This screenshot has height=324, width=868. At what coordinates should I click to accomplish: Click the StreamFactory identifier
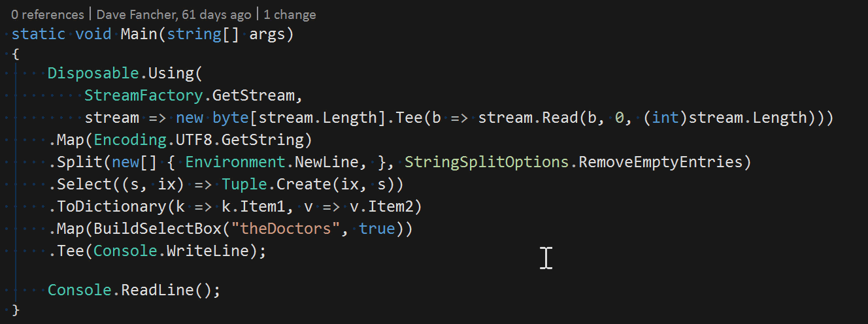click(x=148, y=95)
